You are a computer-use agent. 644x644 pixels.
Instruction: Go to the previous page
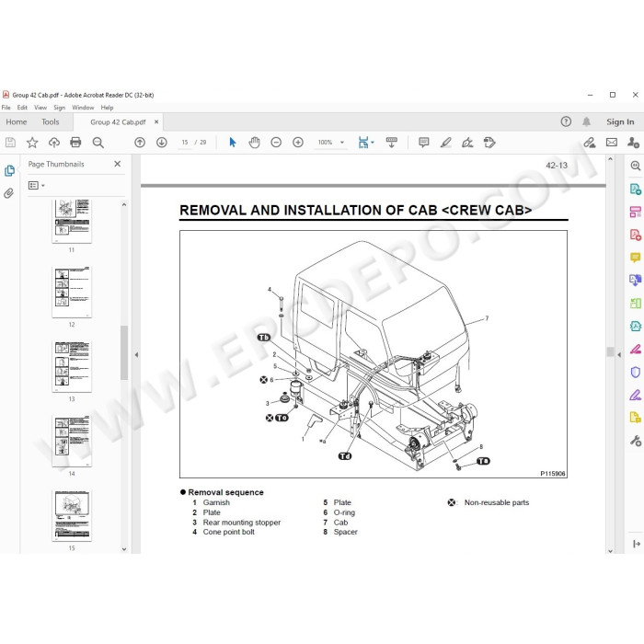[140, 143]
